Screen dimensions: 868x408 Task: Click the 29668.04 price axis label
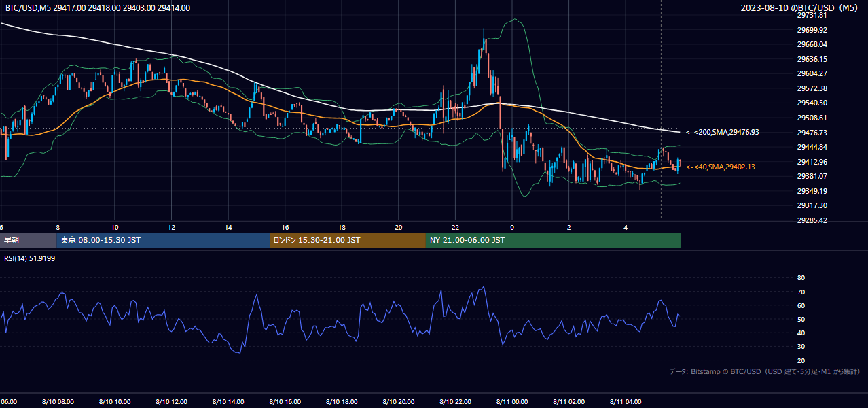tap(812, 44)
